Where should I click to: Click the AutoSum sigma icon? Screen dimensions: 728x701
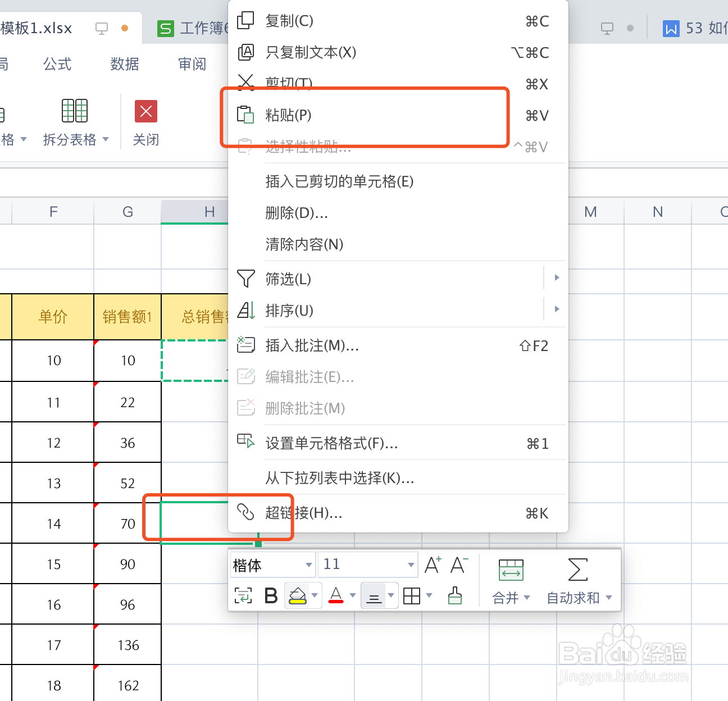[x=577, y=570]
